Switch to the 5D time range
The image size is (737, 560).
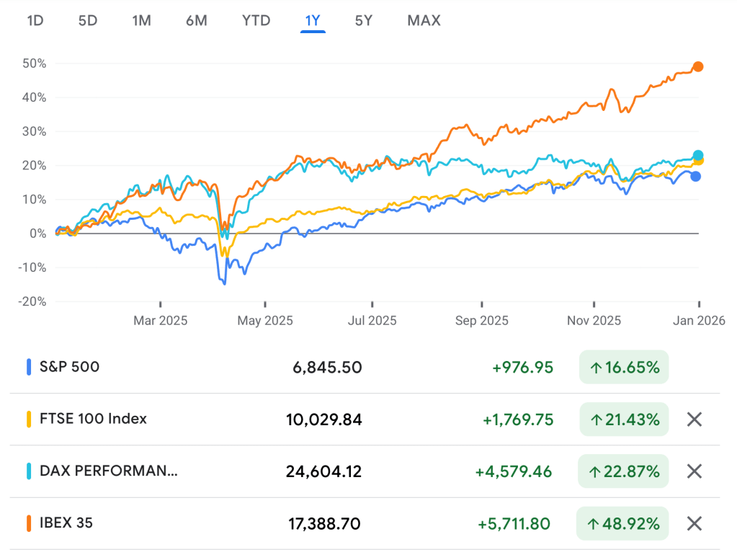[x=88, y=20]
